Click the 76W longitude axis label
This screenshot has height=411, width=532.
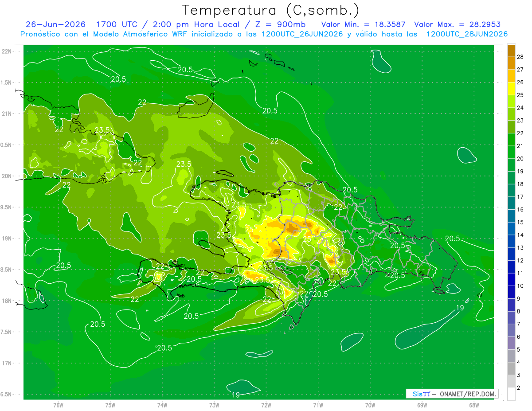58,405
